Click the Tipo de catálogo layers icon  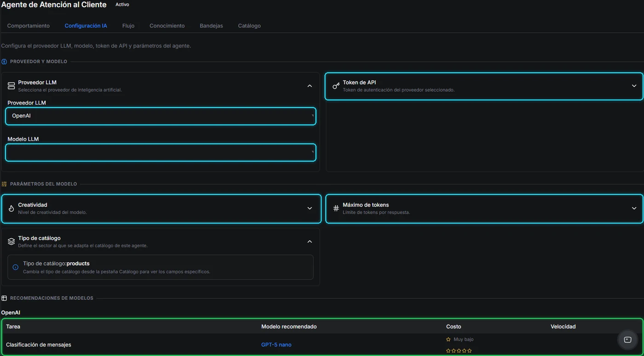(11, 242)
